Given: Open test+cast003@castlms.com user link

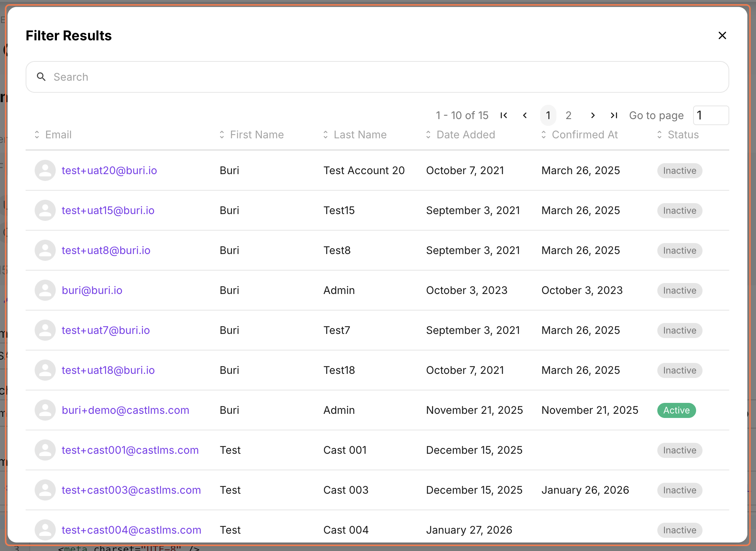Looking at the screenshot, I should click(x=131, y=490).
